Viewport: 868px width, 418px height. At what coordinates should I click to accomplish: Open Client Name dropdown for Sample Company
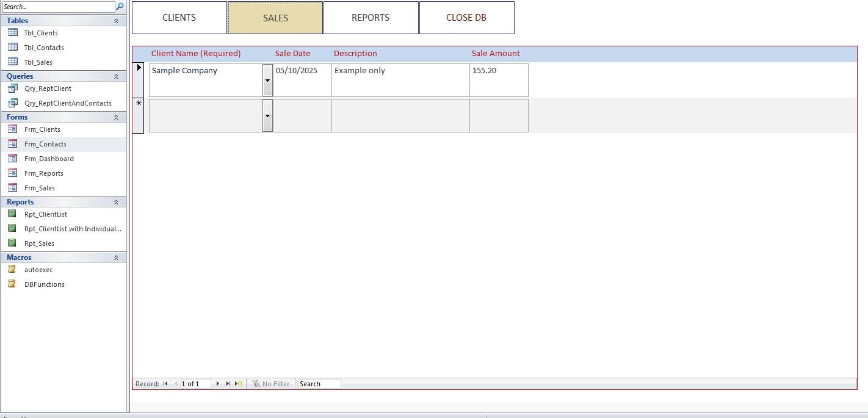[x=267, y=80]
